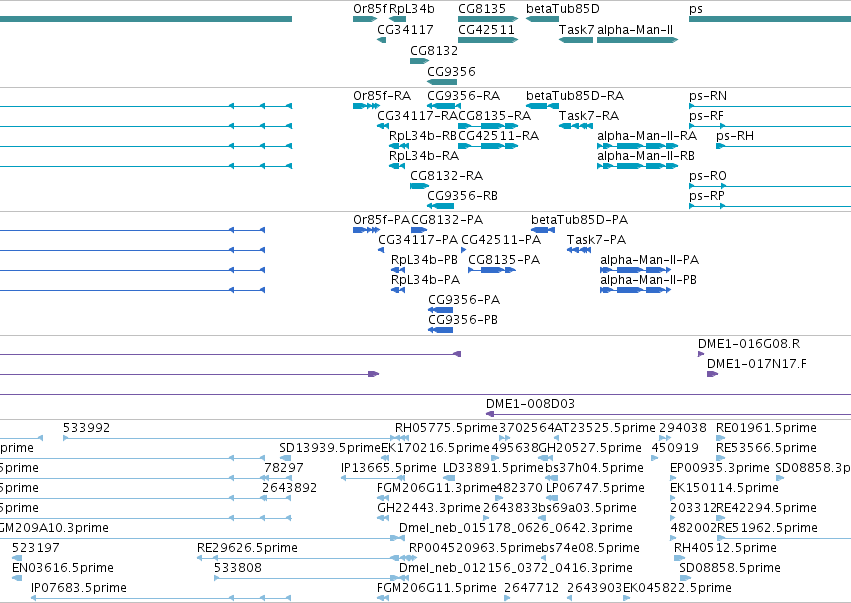
Task: Click the betaTub85D-PA protein
Action: point(543,230)
